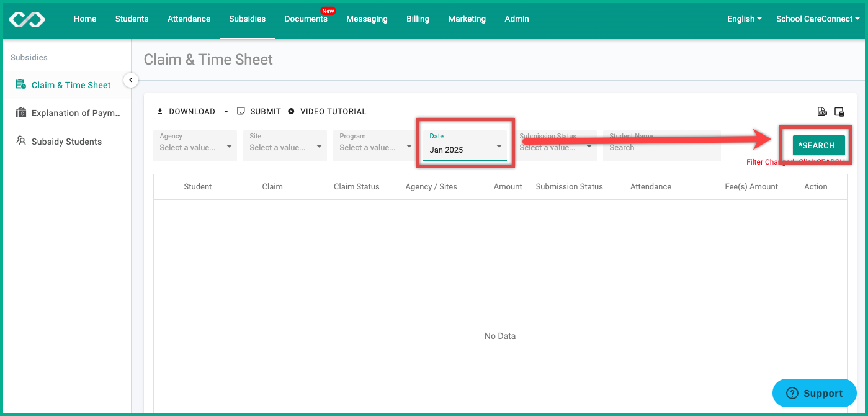Click the Amount column header
868x416 pixels.
point(508,186)
